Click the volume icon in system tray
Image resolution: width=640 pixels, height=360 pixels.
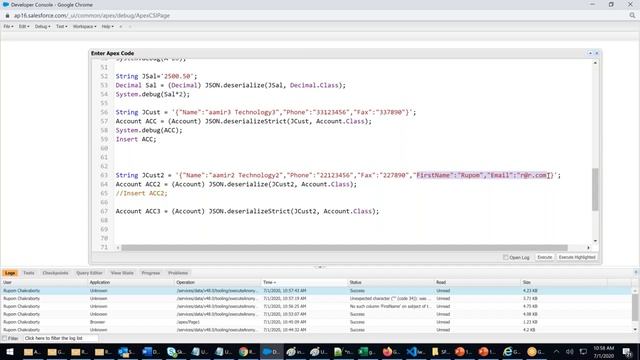point(570,351)
